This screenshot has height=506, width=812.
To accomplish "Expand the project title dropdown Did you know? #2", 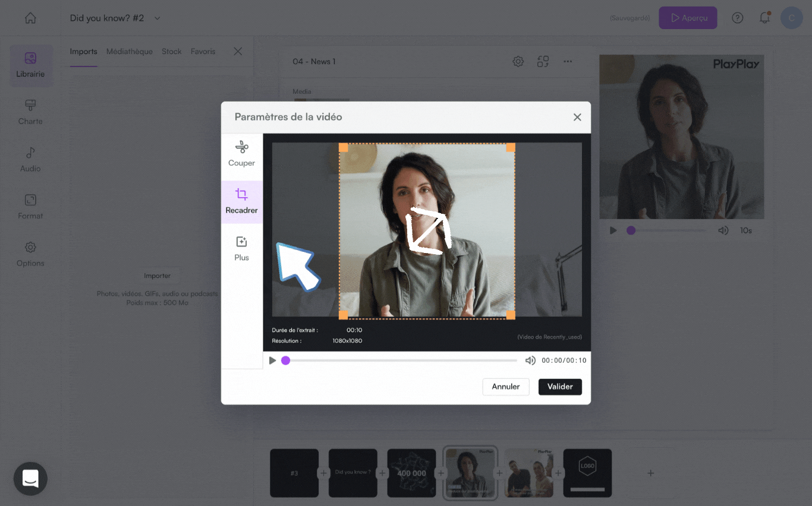I will pos(156,18).
